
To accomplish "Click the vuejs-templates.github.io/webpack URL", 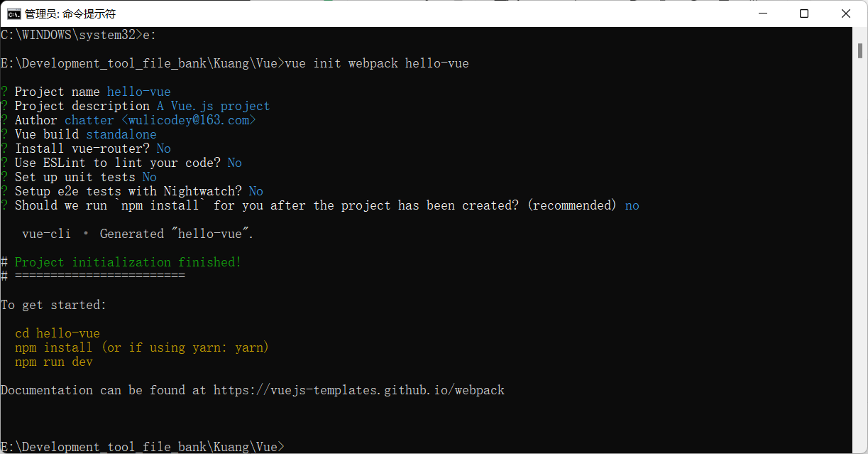I will [x=359, y=390].
